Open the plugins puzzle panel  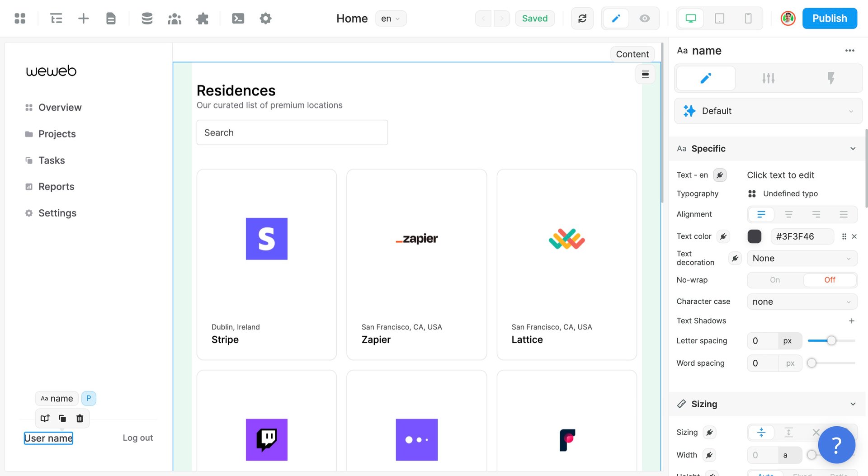tap(202, 19)
